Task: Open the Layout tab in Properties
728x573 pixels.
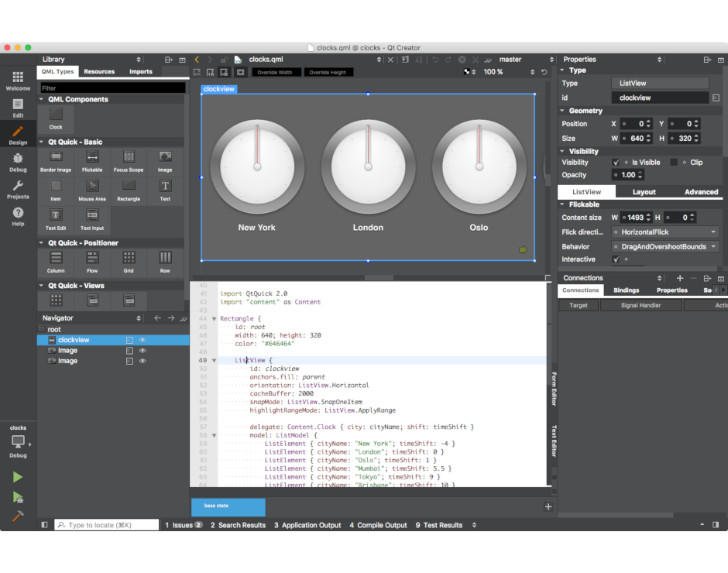Action: [x=643, y=191]
